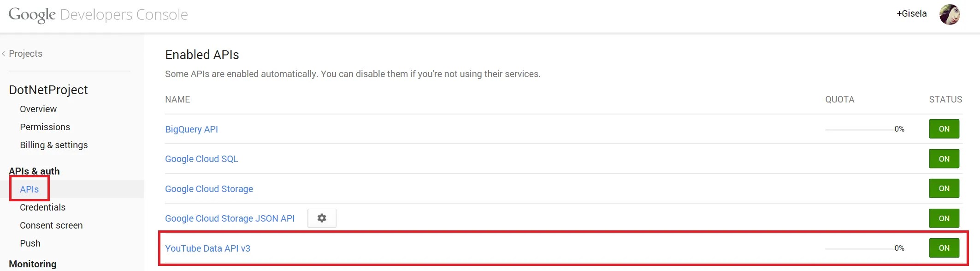Expand the Monitoring section
The width and height of the screenshot is (980, 271).
(33, 264)
